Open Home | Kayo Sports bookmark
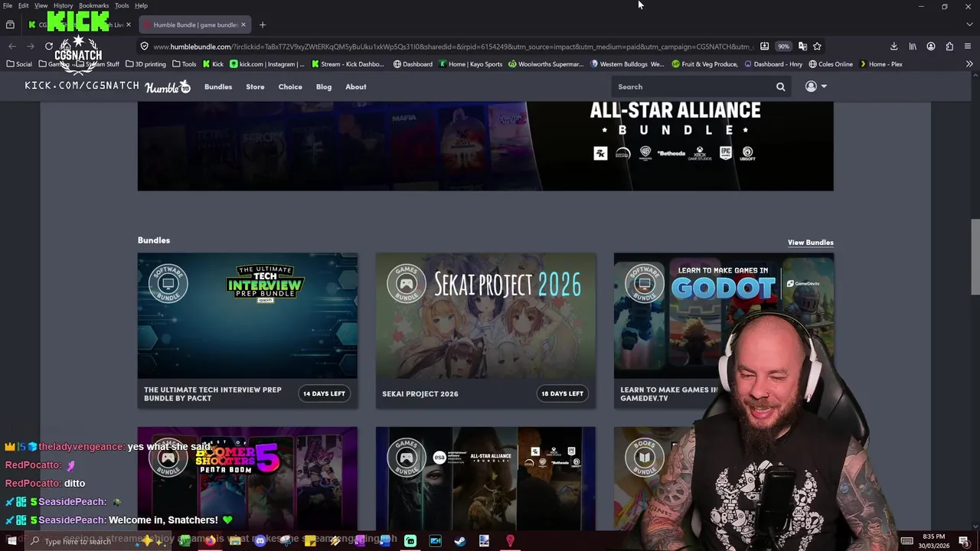Image resolution: width=980 pixels, height=551 pixels. click(470, 64)
